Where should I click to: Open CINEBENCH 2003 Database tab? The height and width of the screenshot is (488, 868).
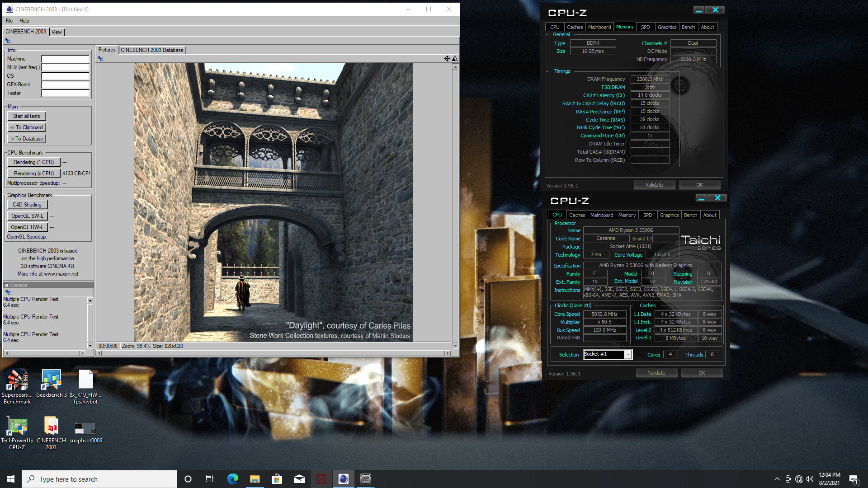(152, 50)
